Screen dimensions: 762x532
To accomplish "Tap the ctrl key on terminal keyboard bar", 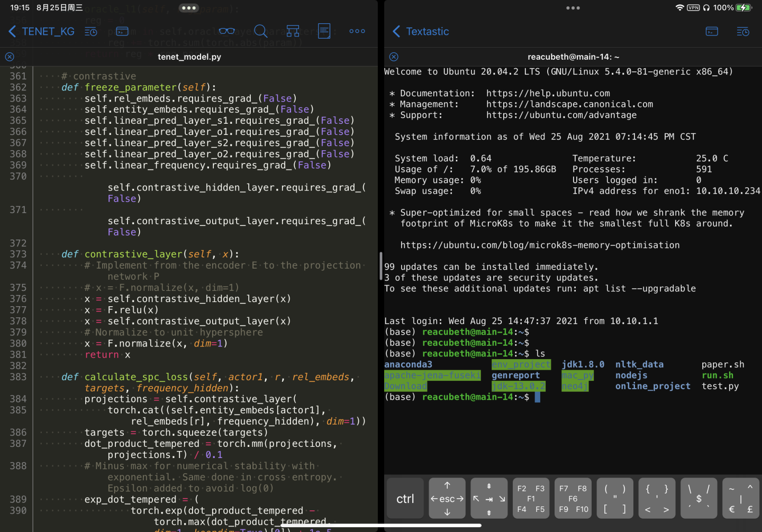I will click(x=405, y=498).
